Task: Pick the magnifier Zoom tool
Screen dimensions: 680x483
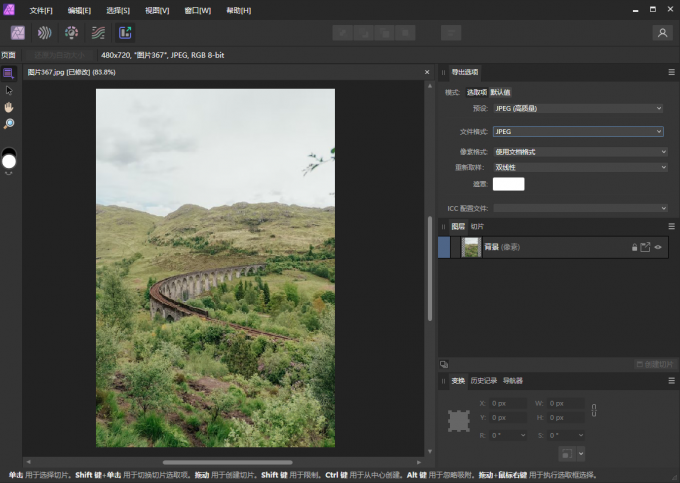Action: 9,124
